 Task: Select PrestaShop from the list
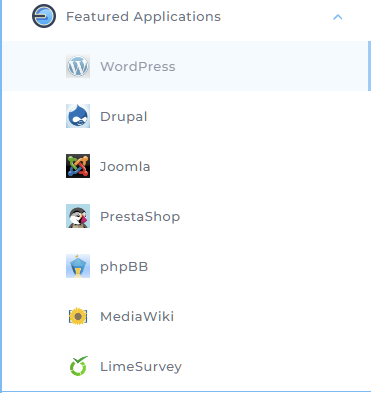tap(140, 217)
